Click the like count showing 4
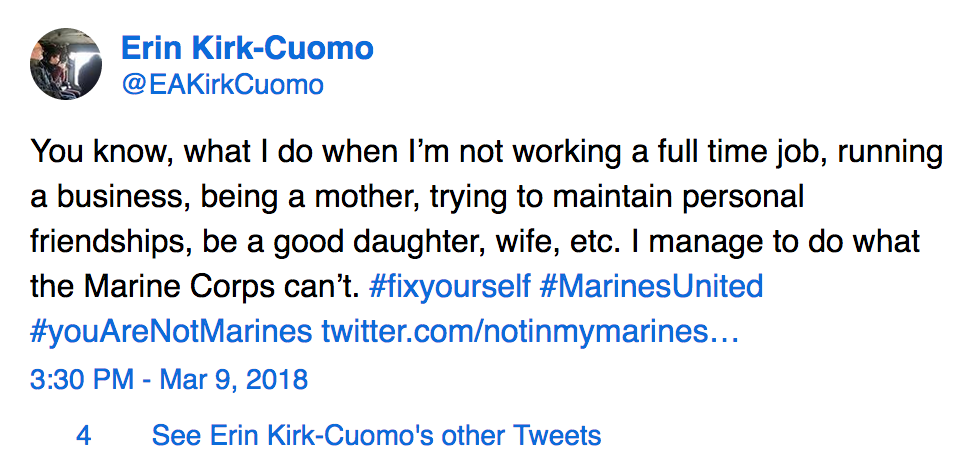The width and height of the screenshot is (974, 470). click(x=84, y=436)
